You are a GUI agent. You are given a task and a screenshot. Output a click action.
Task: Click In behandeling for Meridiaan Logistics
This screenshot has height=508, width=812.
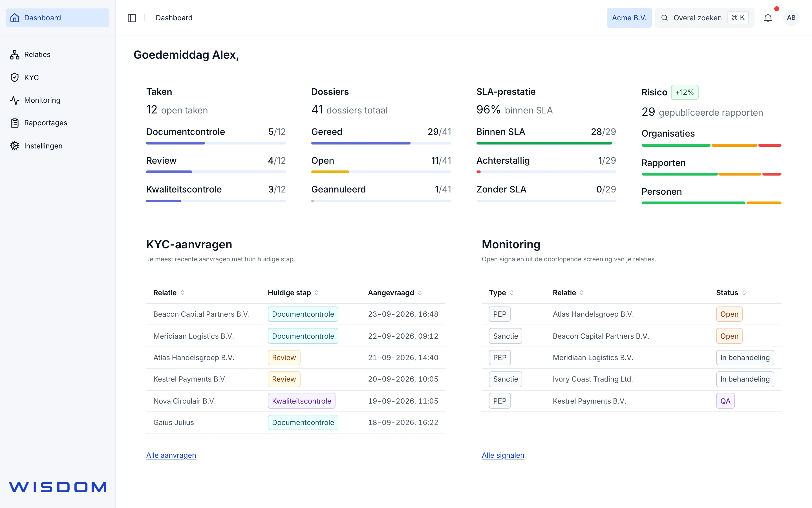pyautogui.click(x=745, y=358)
